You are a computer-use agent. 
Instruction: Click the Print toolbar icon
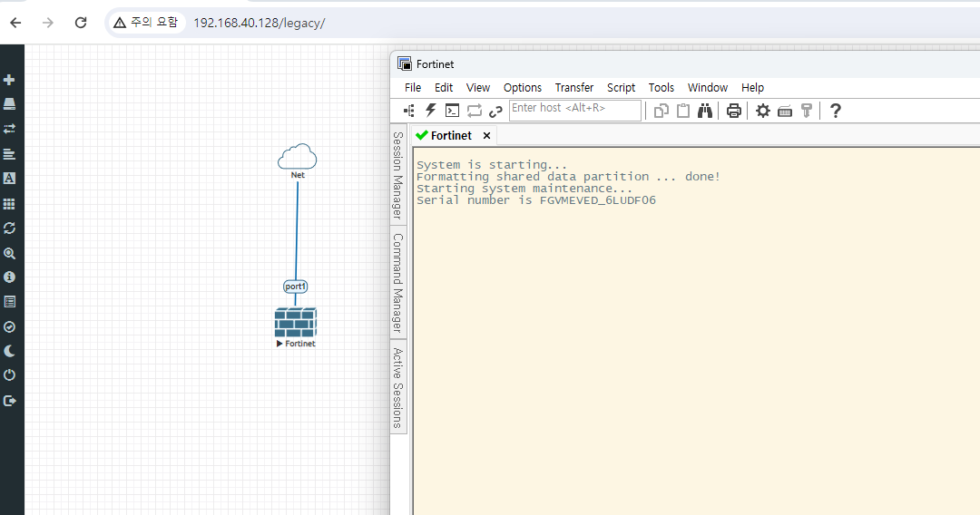tap(734, 112)
